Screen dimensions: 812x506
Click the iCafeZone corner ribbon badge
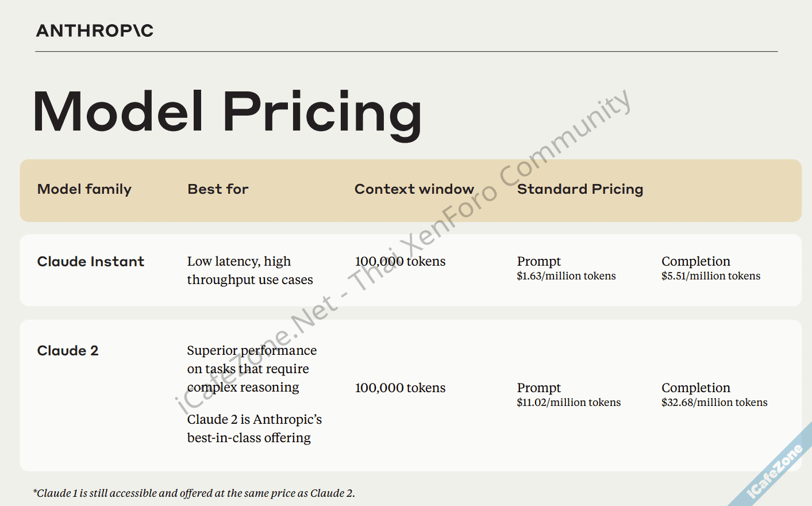(775, 471)
